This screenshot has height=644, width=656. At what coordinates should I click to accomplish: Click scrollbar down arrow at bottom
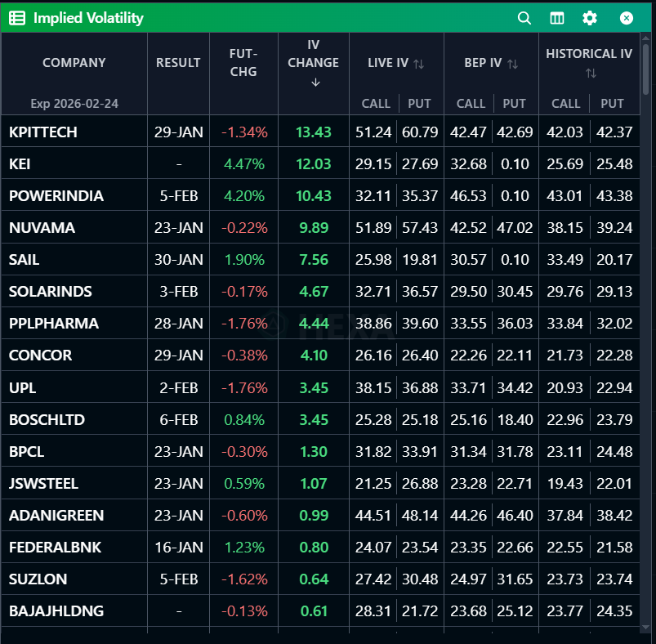pos(646,628)
